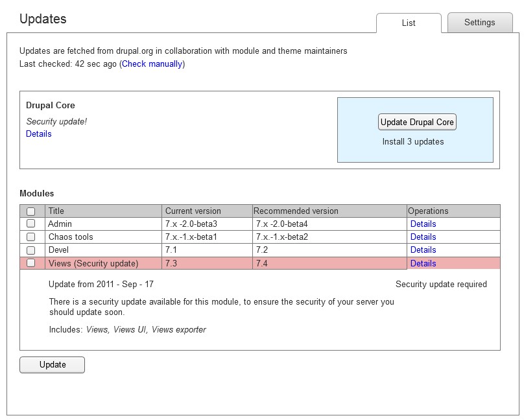Check the Admin module checkbox
The image size is (524, 420).
coord(30,224)
